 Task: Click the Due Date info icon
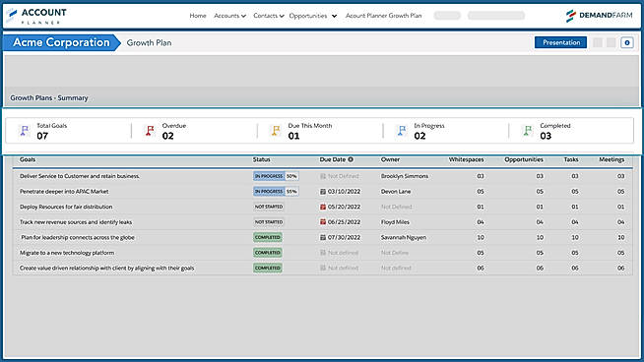tap(351, 159)
